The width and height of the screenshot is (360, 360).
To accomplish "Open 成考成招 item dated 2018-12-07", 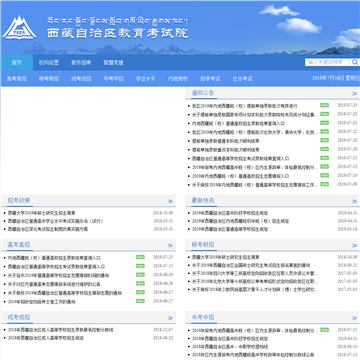I will tap(60, 330).
